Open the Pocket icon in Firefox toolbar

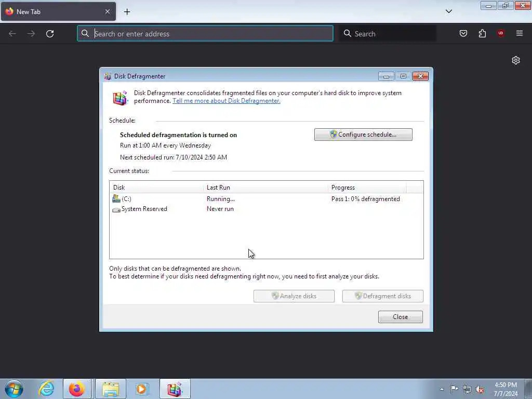pyautogui.click(x=463, y=33)
